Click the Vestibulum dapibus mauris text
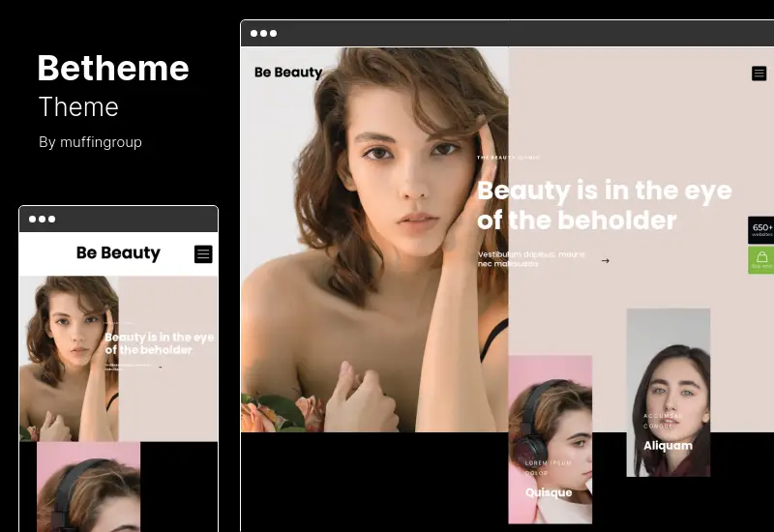774x532 pixels. click(531, 259)
